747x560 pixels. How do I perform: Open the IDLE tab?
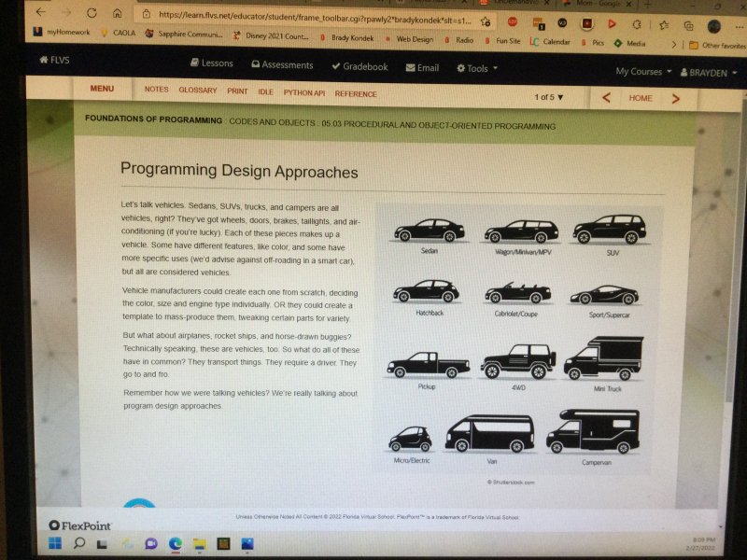tap(266, 91)
